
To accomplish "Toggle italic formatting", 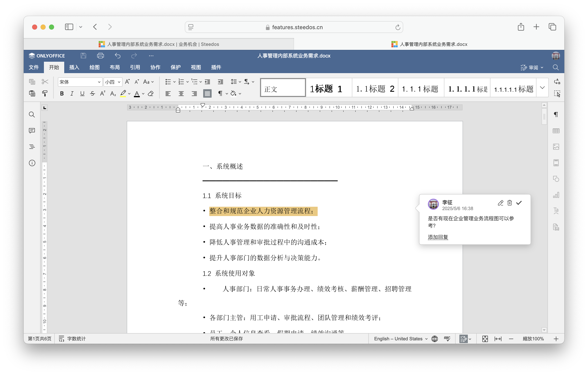I will [72, 93].
